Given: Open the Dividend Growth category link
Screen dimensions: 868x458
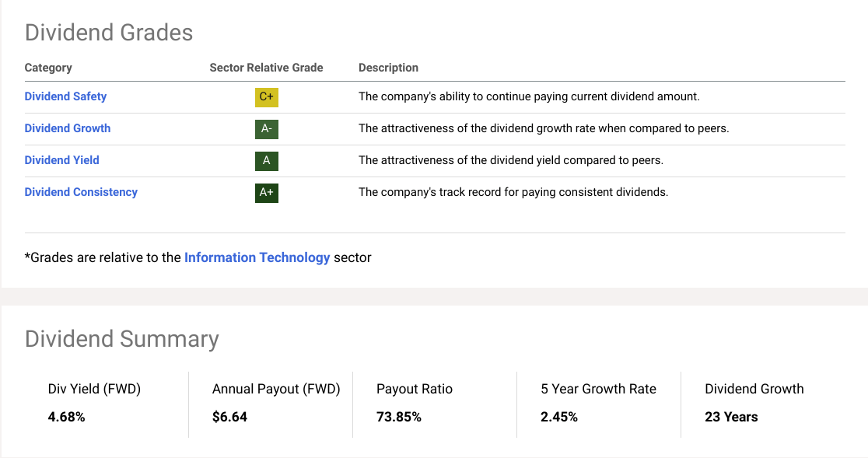Looking at the screenshot, I should (x=68, y=128).
